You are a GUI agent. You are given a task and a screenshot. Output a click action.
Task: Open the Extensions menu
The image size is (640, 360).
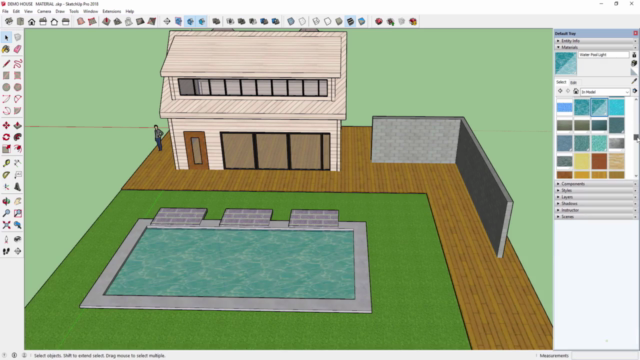pyautogui.click(x=111, y=11)
